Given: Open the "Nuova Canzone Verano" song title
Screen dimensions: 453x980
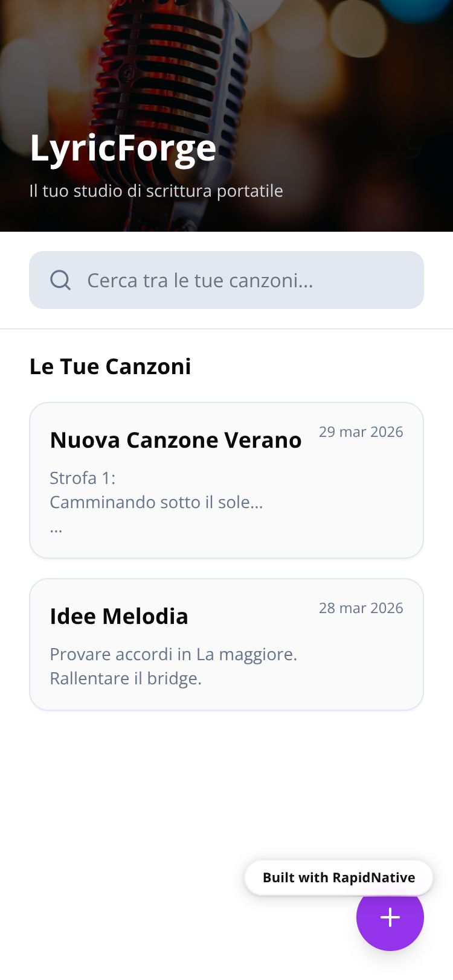Looking at the screenshot, I should tap(175, 440).
